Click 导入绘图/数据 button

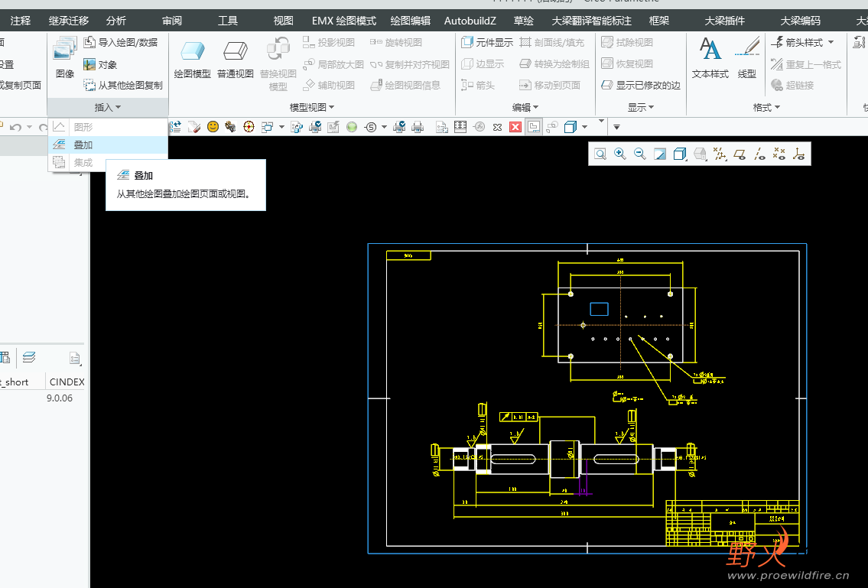click(x=121, y=43)
